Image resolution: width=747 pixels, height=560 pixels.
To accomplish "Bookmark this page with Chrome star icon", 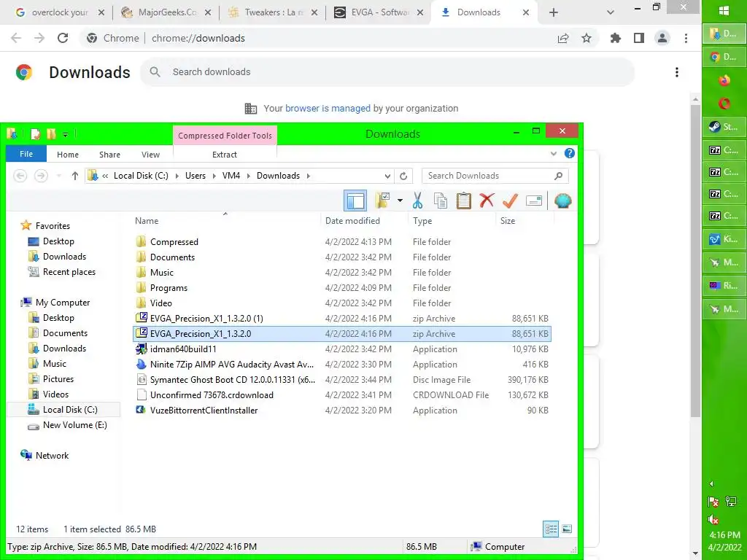I will (x=587, y=38).
